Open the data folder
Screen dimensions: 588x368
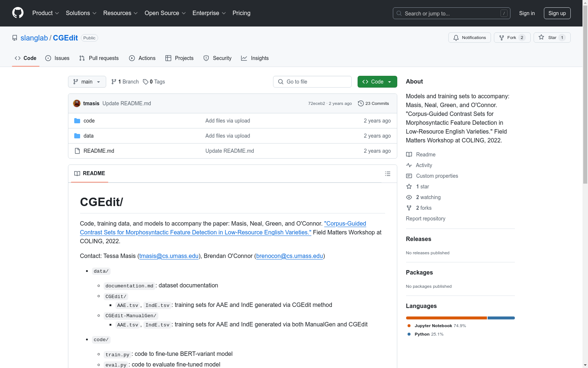[89, 136]
